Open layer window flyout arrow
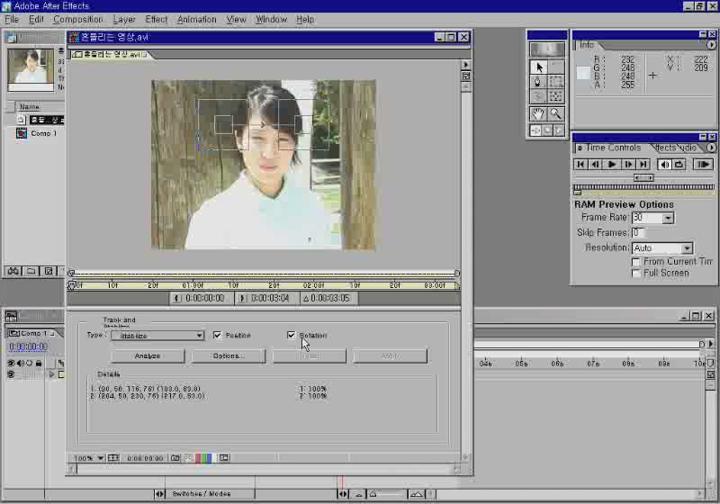Screen dimensions: 720x504 click(x=466, y=65)
